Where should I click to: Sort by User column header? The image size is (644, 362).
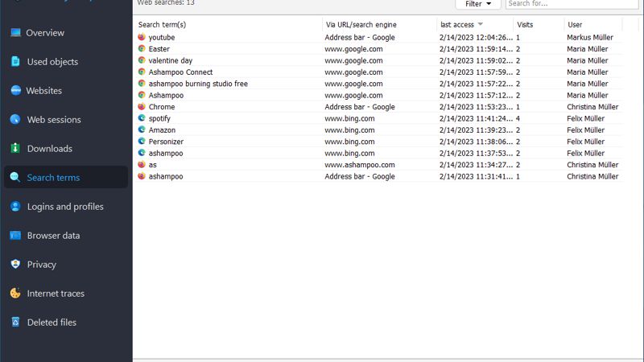point(575,25)
